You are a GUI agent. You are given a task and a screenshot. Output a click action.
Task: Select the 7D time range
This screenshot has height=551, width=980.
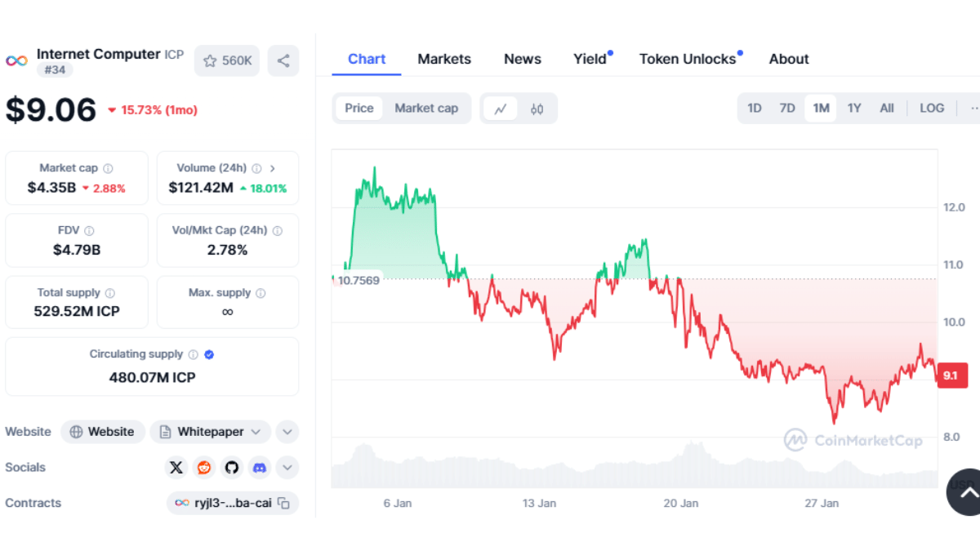pyautogui.click(x=787, y=108)
